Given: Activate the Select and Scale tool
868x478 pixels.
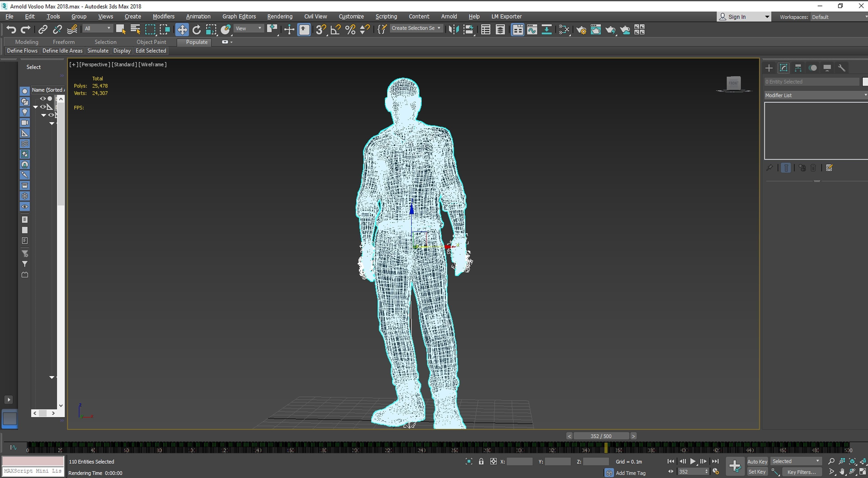Looking at the screenshot, I should [211, 30].
